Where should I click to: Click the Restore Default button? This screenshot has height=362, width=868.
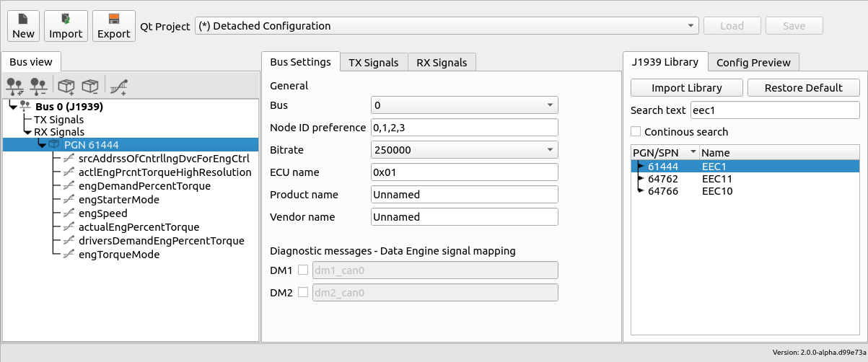(804, 87)
